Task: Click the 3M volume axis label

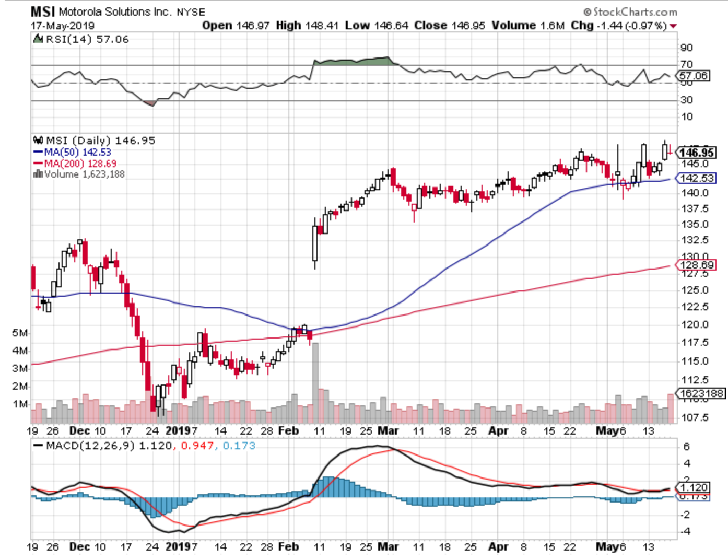Action: [x=20, y=368]
